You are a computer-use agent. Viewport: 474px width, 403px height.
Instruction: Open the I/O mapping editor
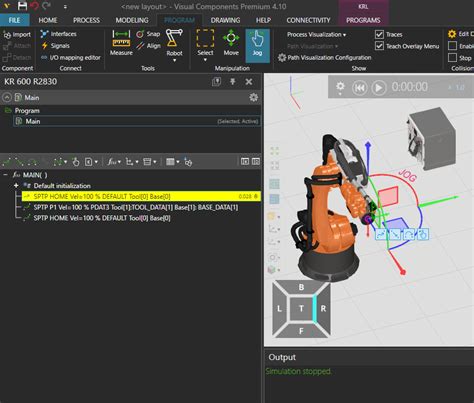71,57
